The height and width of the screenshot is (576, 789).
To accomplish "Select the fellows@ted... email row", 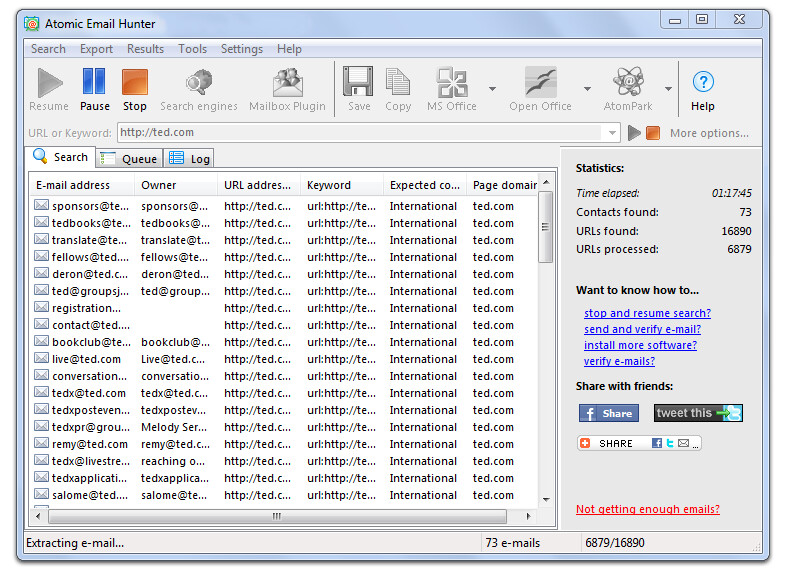I will 284,257.
